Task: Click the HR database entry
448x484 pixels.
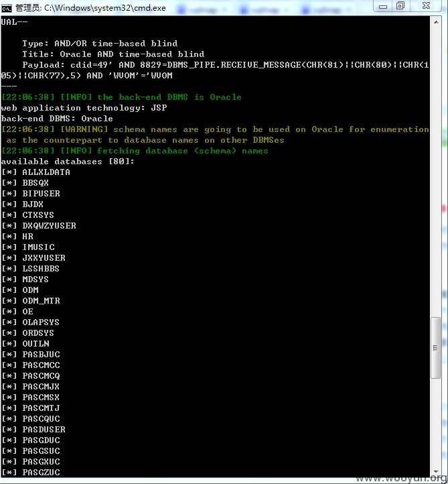Action: (17, 237)
